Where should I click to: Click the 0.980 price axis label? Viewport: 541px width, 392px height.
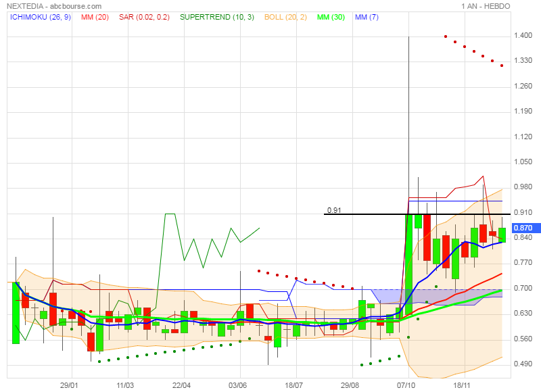click(x=523, y=187)
